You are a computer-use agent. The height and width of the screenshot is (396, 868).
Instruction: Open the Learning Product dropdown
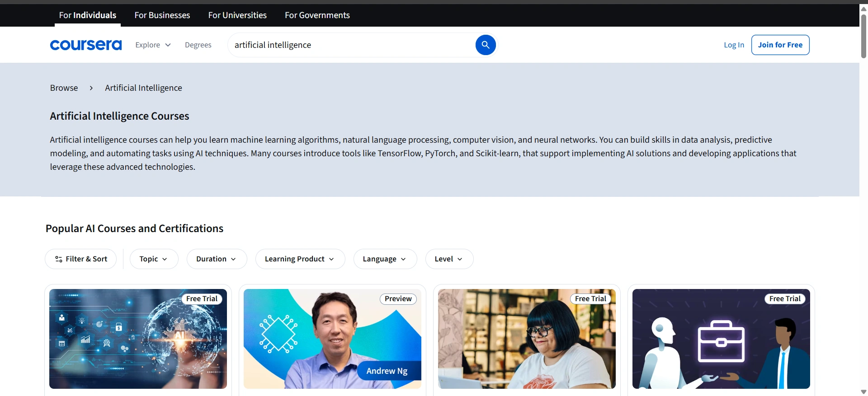(x=300, y=259)
